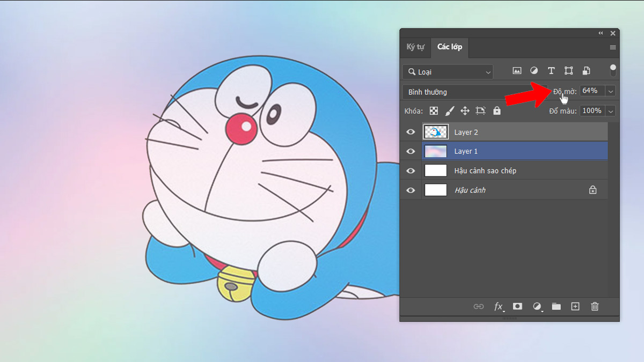Filter for shape layers icon

(x=569, y=71)
